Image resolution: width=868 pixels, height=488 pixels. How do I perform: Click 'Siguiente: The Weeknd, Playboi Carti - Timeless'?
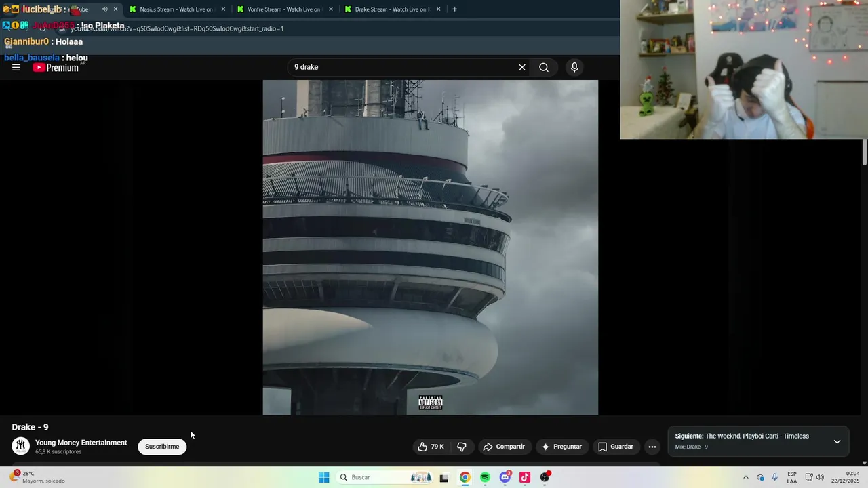pyautogui.click(x=742, y=436)
